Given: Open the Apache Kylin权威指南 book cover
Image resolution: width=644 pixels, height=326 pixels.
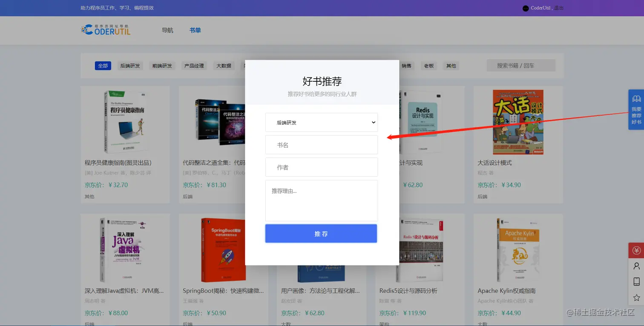Looking at the screenshot, I should (518, 250).
